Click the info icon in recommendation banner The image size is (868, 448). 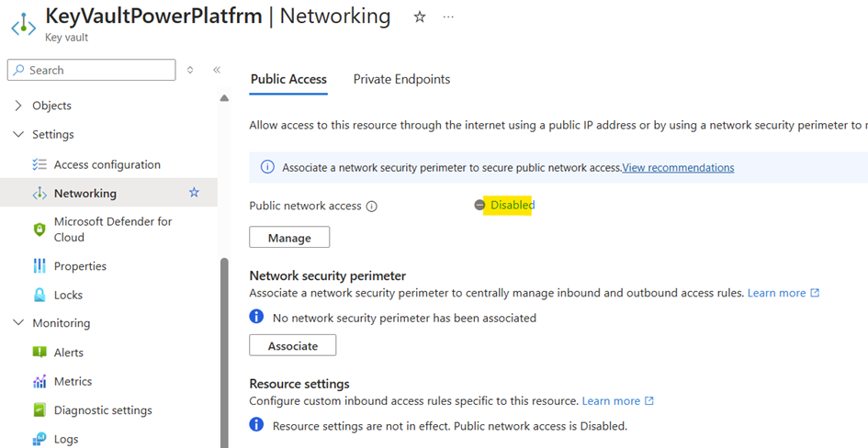pyautogui.click(x=267, y=167)
